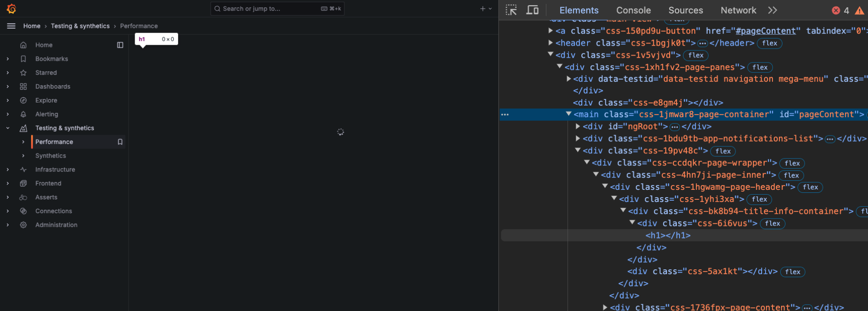Viewport: 868px width, 311px height.
Task: Undock the sidebar menu panel icon
Action: (120, 45)
